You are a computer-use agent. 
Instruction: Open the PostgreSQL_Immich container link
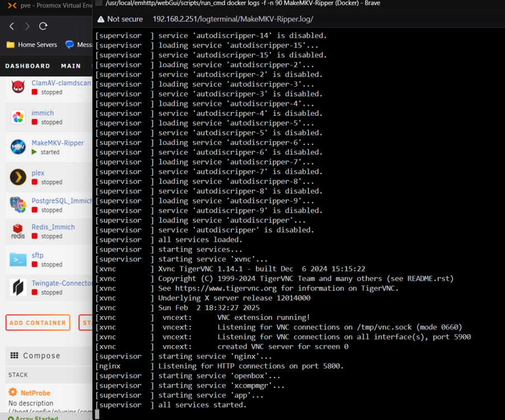click(62, 201)
